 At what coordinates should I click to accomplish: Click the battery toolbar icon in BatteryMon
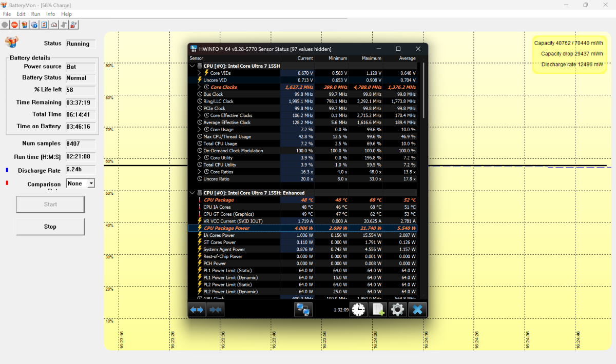pyautogui.click(x=24, y=25)
